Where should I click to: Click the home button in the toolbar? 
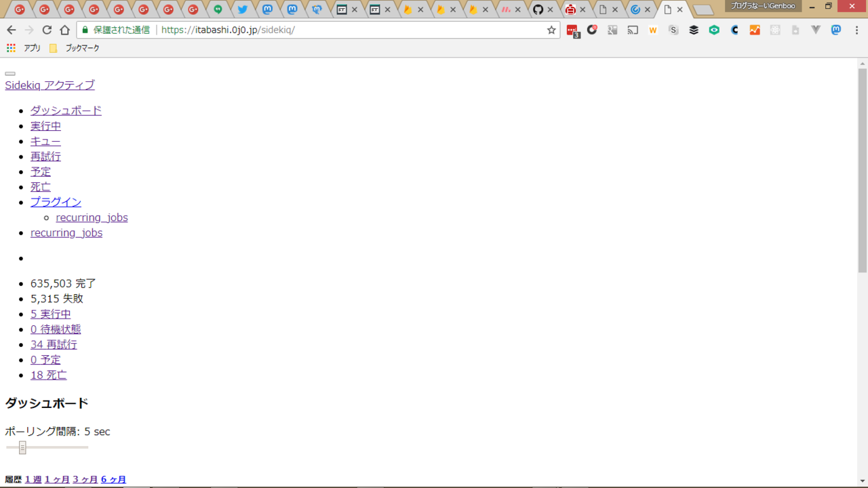click(65, 30)
